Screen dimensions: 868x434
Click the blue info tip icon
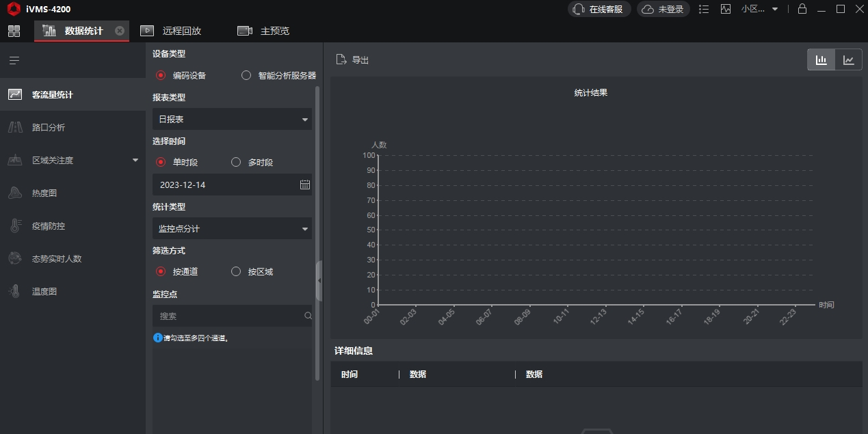coord(158,338)
